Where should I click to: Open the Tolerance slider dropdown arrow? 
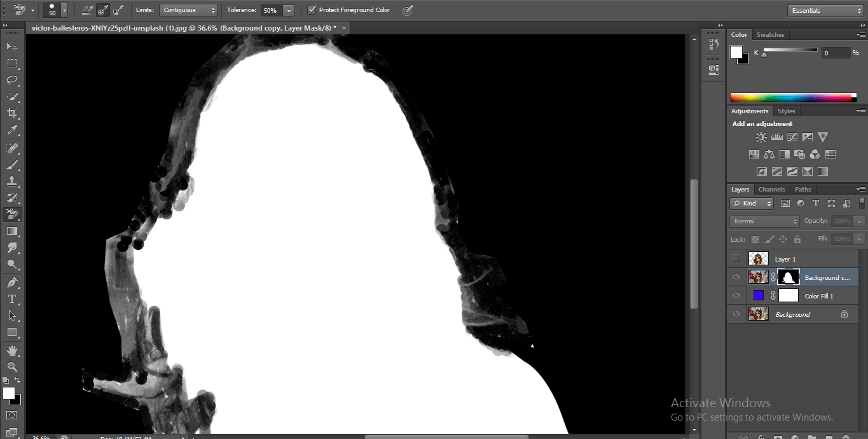click(289, 10)
